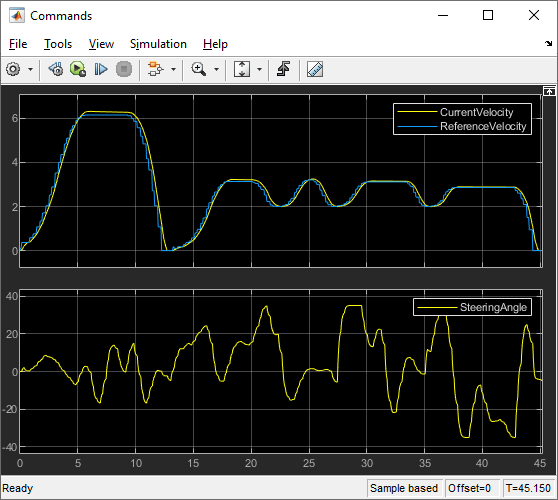
Task: Expand the dropdown next to gear icon
Action: click(x=31, y=69)
